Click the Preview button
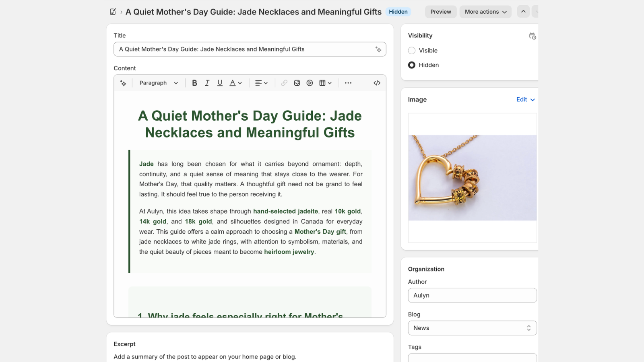 [x=440, y=12]
